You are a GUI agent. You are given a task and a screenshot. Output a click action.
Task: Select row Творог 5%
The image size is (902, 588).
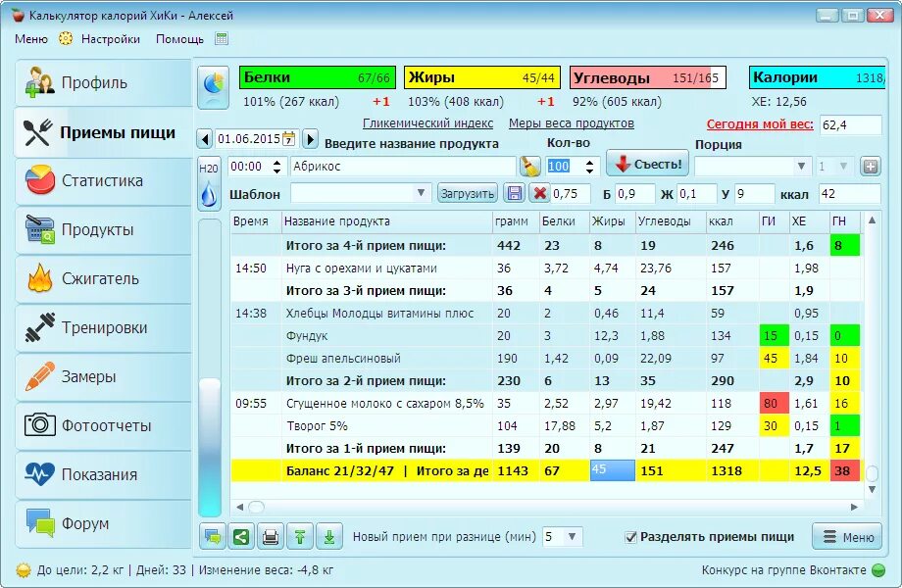coord(546,426)
